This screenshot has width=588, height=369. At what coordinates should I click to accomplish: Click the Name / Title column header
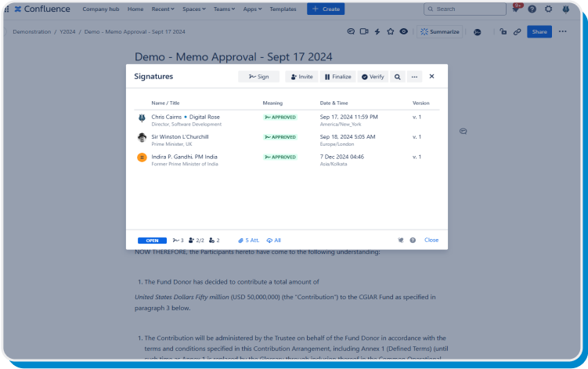165,103
